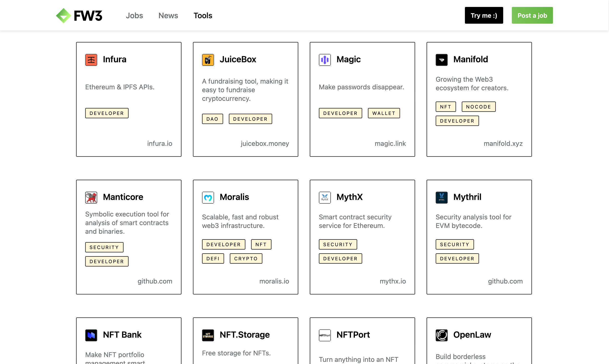
Task: Click the FW3 green diamond logo
Action: click(64, 16)
